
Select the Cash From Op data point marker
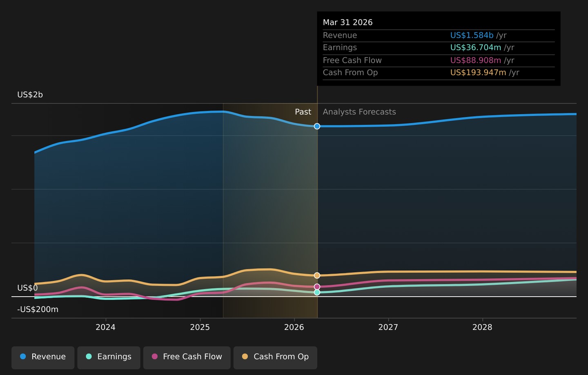point(317,275)
